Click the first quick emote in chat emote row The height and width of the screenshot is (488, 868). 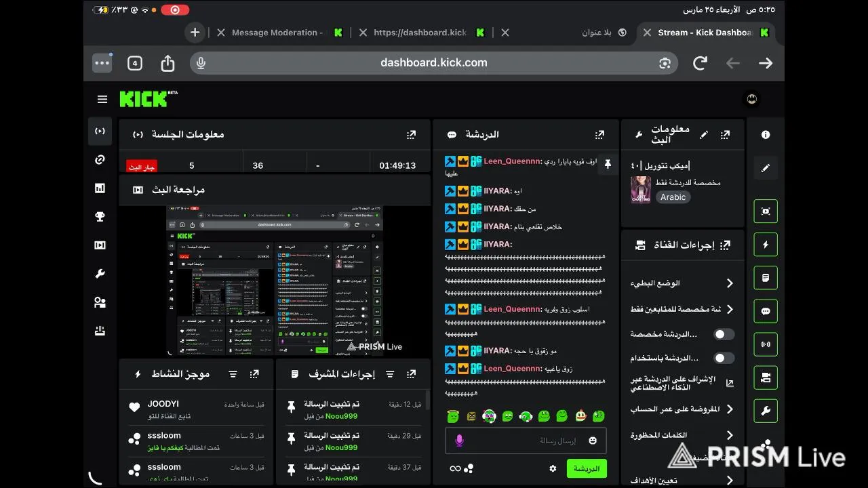pos(453,416)
